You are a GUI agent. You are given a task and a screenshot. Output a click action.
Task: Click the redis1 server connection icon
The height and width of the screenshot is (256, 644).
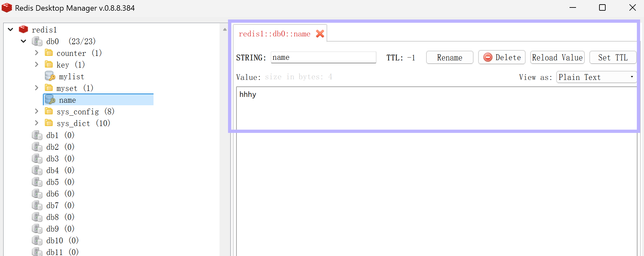23,29
